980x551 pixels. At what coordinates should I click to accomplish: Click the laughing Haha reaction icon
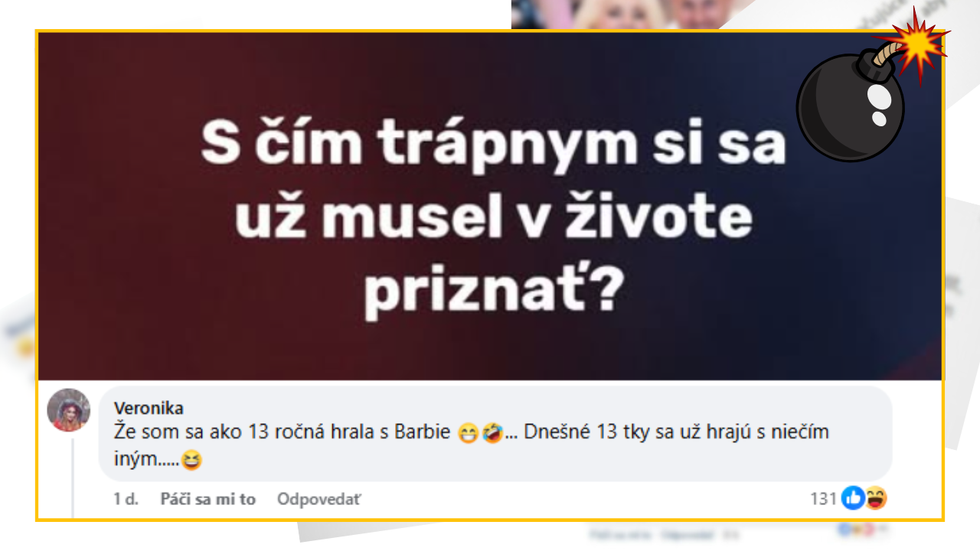click(876, 499)
